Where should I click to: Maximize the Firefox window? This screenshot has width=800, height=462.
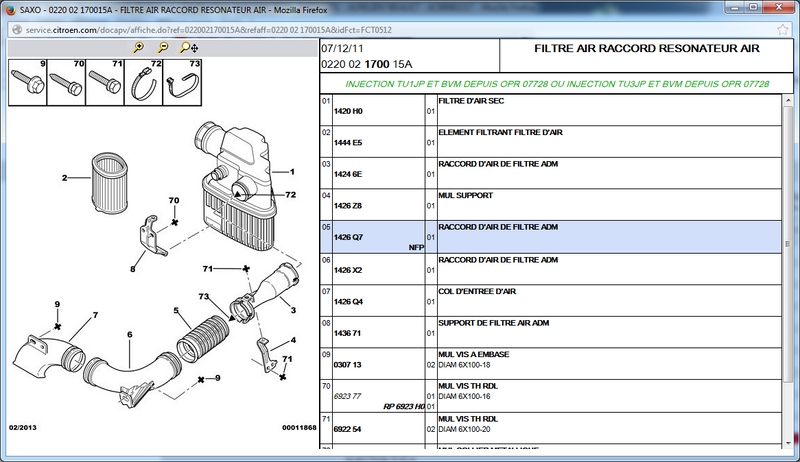pos(754,7)
